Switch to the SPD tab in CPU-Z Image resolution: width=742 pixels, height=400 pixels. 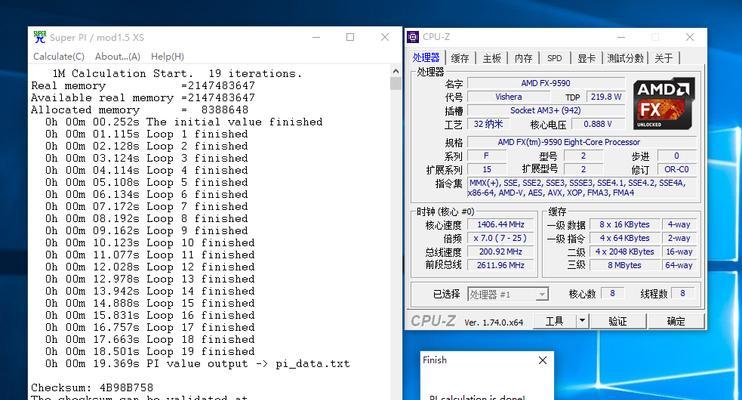coord(555,58)
